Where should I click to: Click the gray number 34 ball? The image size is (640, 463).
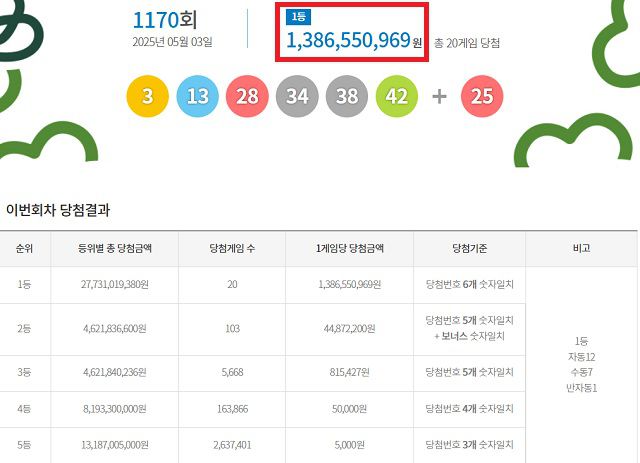298,96
